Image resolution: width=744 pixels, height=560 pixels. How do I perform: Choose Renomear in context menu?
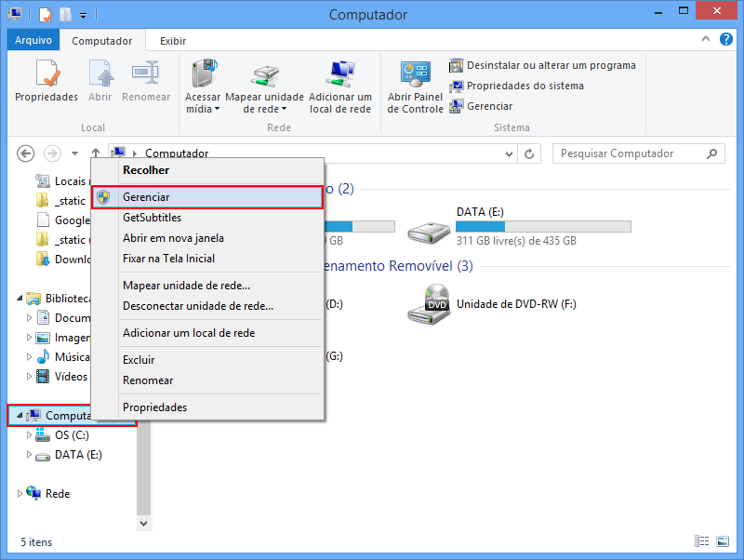pyautogui.click(x=207, y=380)
